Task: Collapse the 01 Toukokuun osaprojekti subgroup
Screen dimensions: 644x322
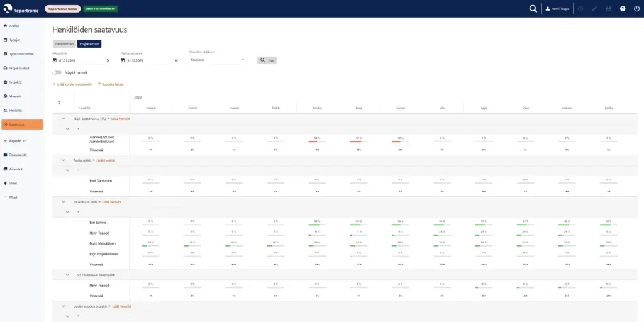Action: tap(67, 275)
